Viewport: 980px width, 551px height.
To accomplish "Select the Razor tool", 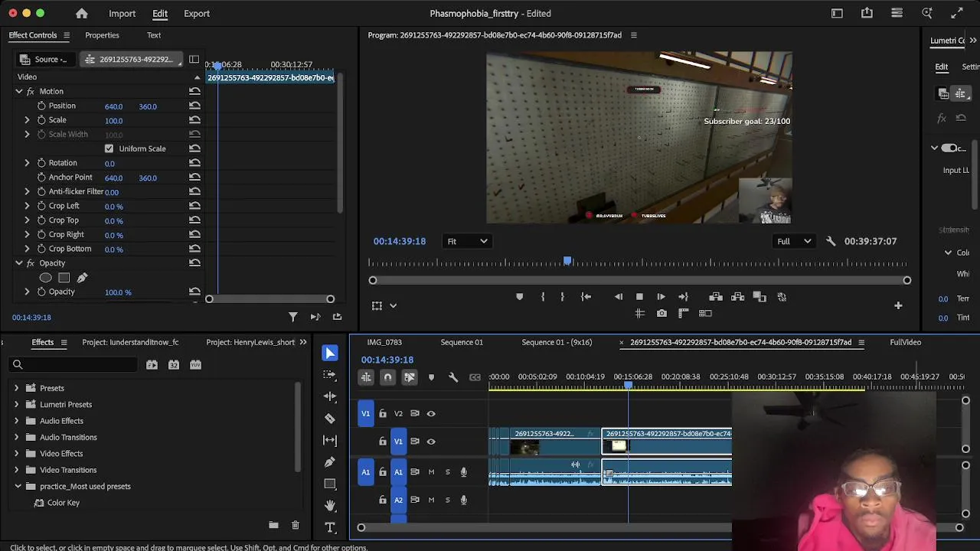I will 330,419.
